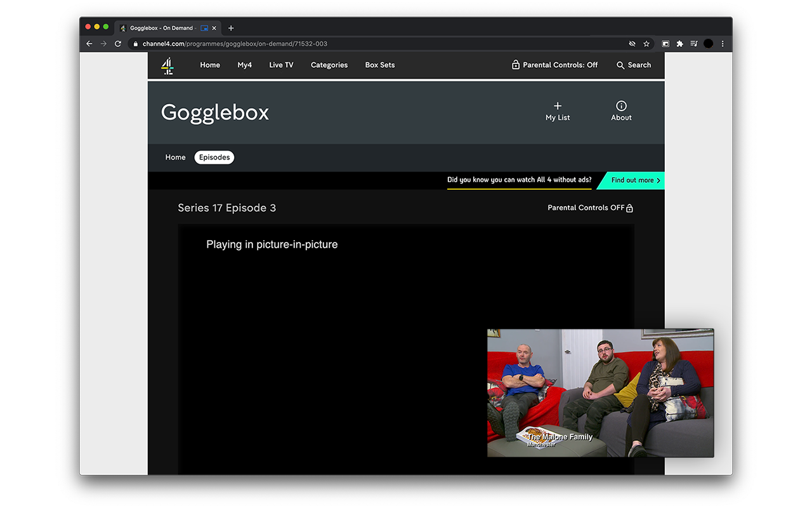The width and height of the screenshot is (812, 508).
Task: Click Parental Controls OFF above the player
Action: (x=589, y=208)
